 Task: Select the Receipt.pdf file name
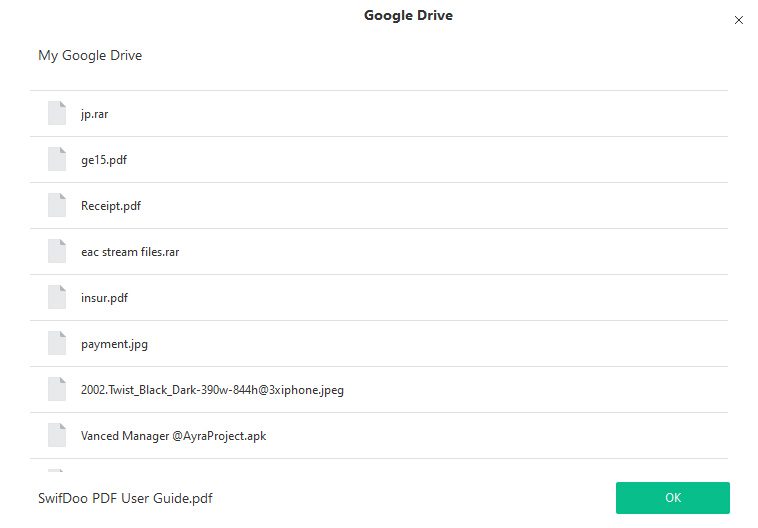(x=111, y=206)
